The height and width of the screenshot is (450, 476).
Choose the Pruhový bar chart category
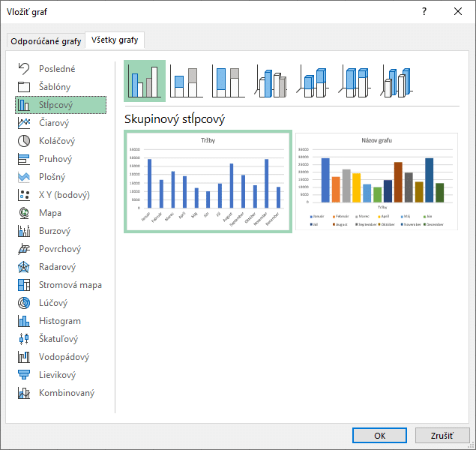click(x=61, y=159)
